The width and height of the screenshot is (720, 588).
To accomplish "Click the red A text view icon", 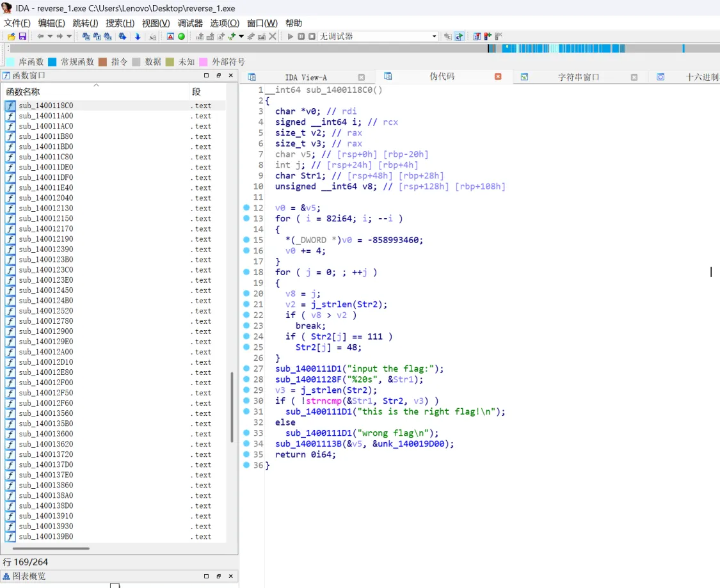I will coord(170,36).
